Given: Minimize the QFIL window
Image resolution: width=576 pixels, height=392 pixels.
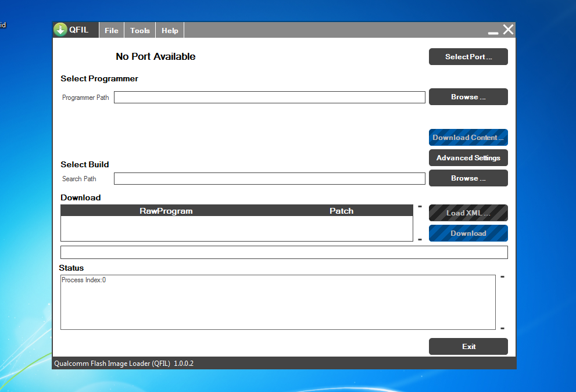Looking at the screenshot, I should click(x=493, y=33).
